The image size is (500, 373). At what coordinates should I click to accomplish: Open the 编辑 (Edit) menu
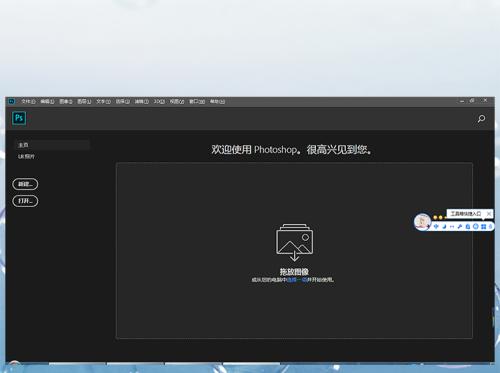[47, 101]
